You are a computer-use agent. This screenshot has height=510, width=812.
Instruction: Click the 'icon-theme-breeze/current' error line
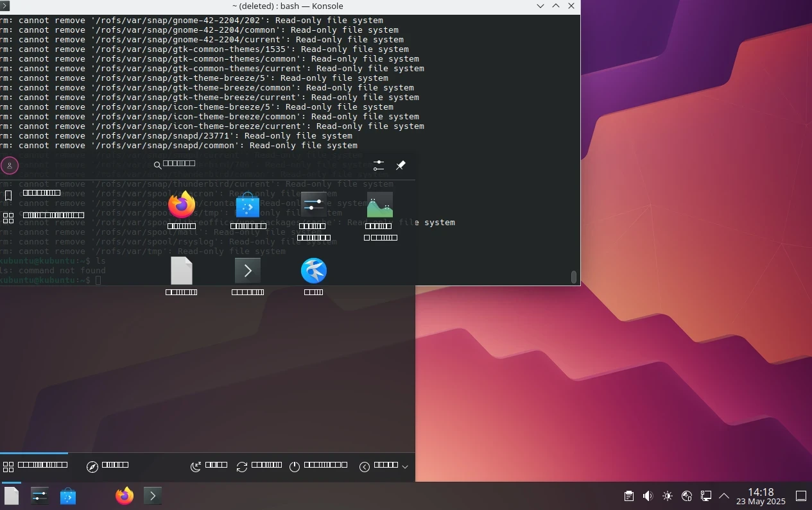pyautogui.click(x=212, y=126)
